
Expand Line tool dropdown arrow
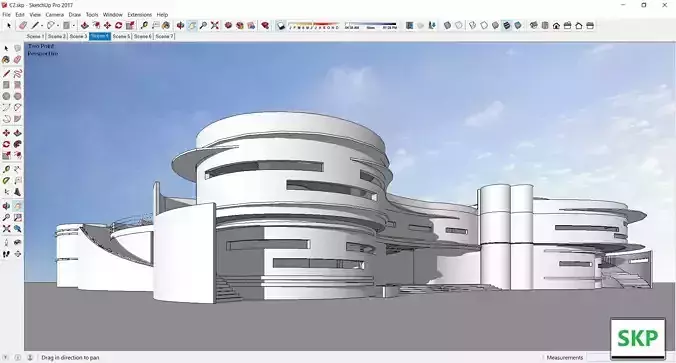[42, 26]
